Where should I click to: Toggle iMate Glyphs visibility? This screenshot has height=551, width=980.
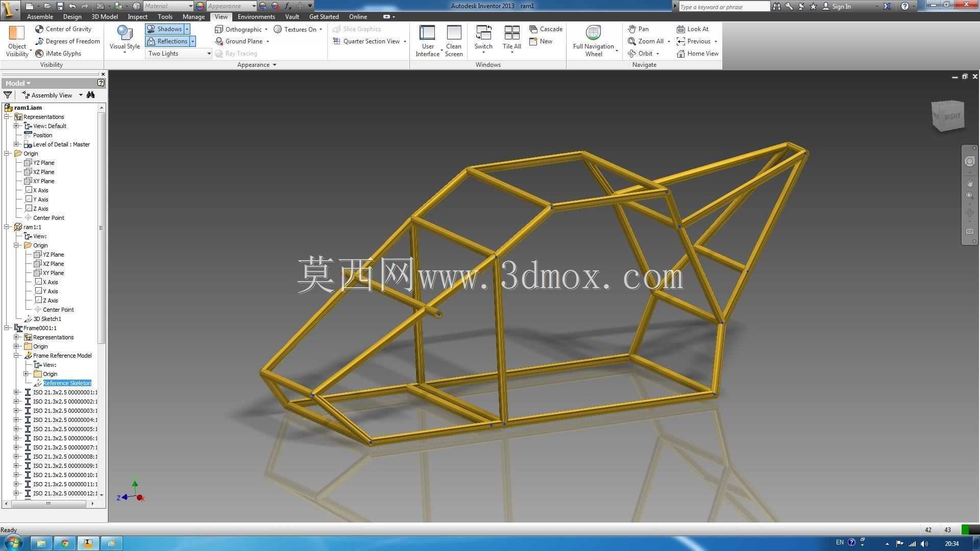click(58, 54)
